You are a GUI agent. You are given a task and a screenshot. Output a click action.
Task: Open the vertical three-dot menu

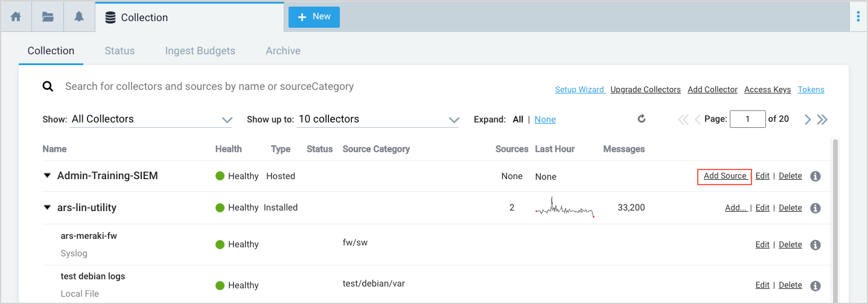tap(858, 17)
